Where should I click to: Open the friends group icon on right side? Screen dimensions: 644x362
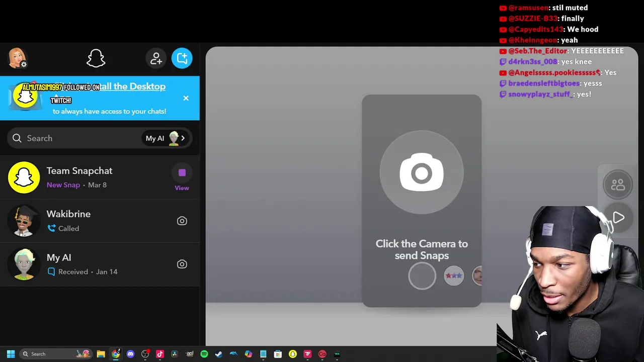(x=617, y=185)
